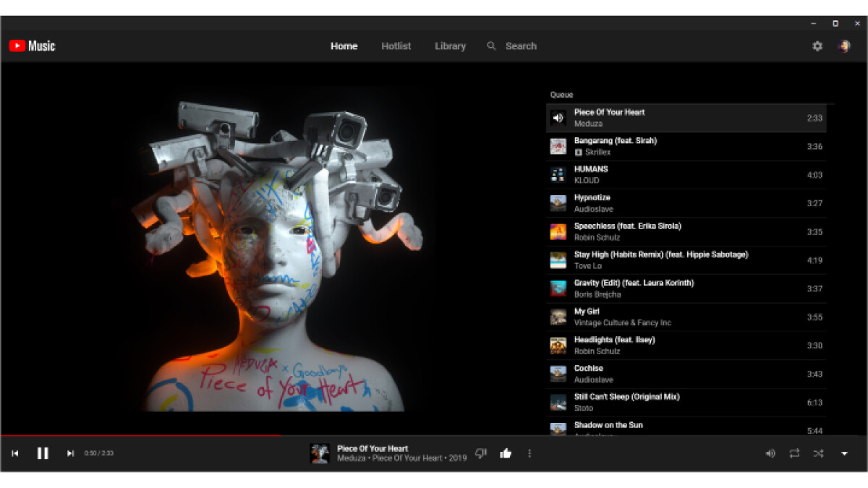Viewport: 868px width, 488px height.
Task: Turn on shuffle playback
Action: (x=820, y=453)
